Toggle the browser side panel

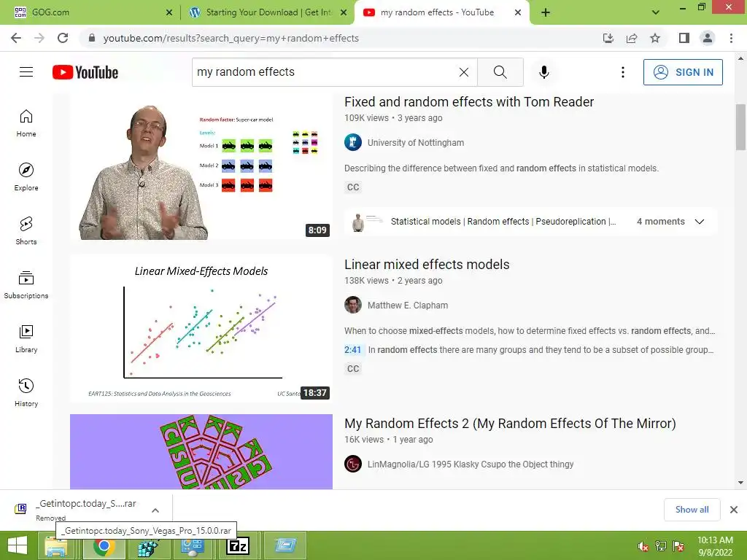coord(684,38)
